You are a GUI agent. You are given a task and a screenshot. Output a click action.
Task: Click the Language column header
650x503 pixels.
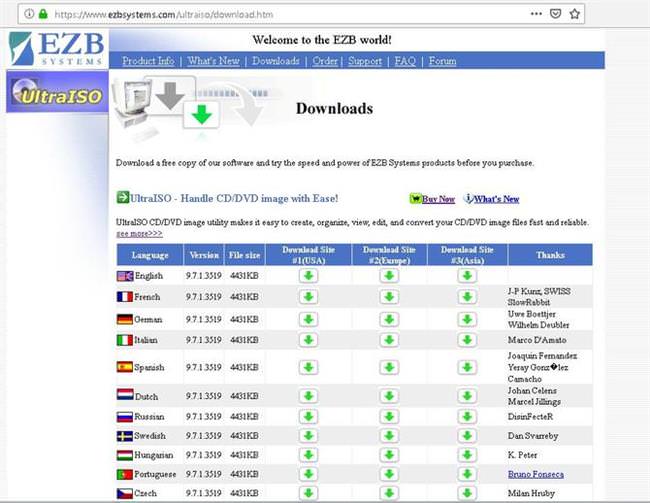coord(150,255)
